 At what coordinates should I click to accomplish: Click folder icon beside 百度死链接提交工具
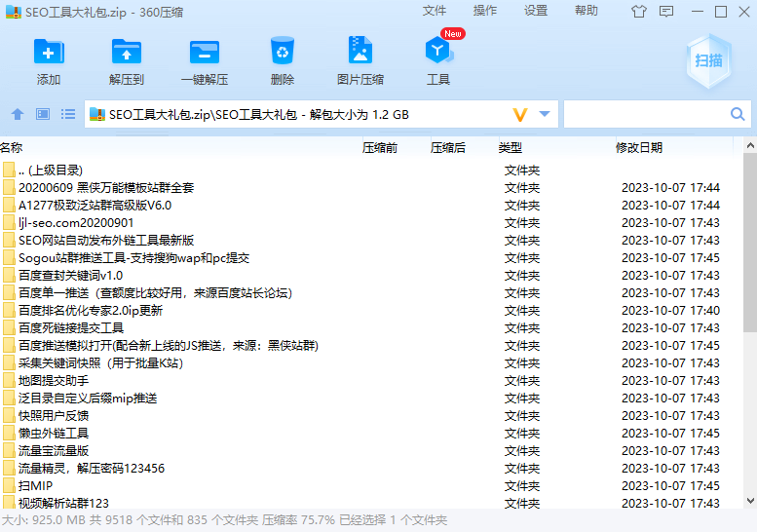[9, 327]
